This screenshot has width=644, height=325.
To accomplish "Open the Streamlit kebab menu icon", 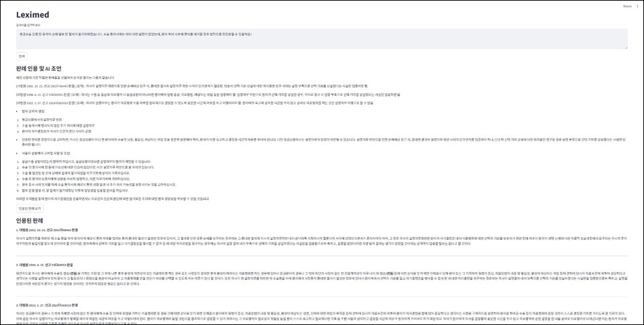I will (x=633, y=5).
